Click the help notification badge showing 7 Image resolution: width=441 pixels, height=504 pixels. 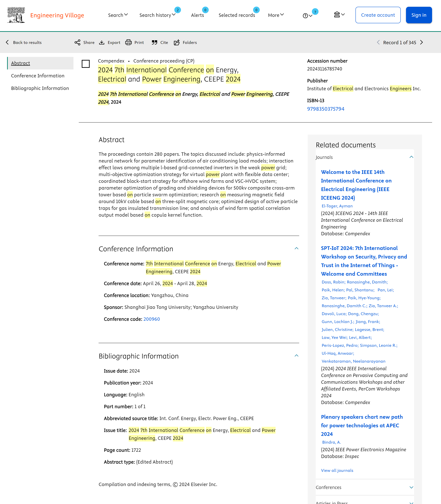coord(315,12)
